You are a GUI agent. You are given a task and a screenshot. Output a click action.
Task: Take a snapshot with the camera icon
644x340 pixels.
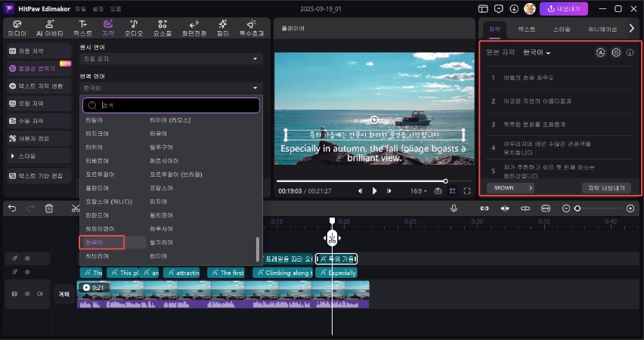pos(438,191)
